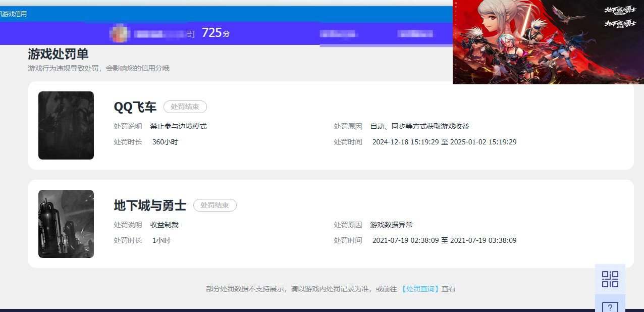
Task: Select text 游戏数据异常
Action: (391, 225)
